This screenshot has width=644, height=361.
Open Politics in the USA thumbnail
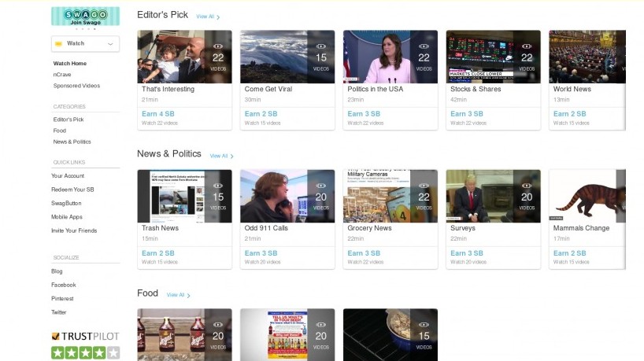pos(390,57)
